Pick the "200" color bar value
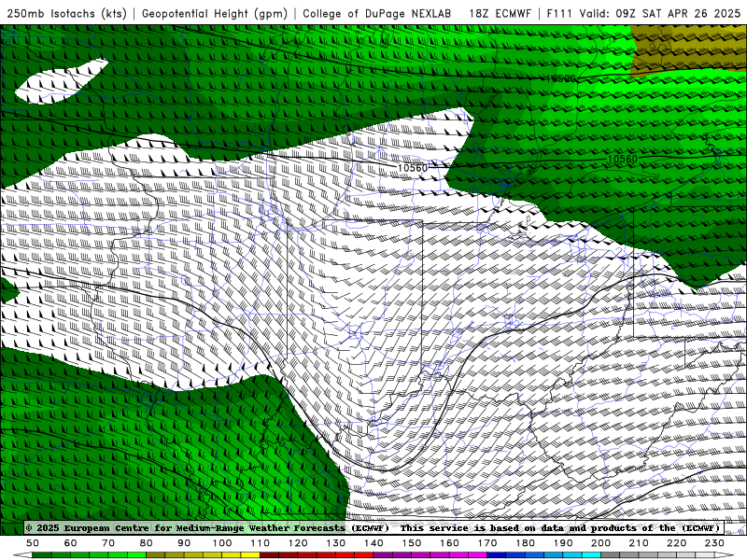The image size is (747, 560). pos(600,543)
